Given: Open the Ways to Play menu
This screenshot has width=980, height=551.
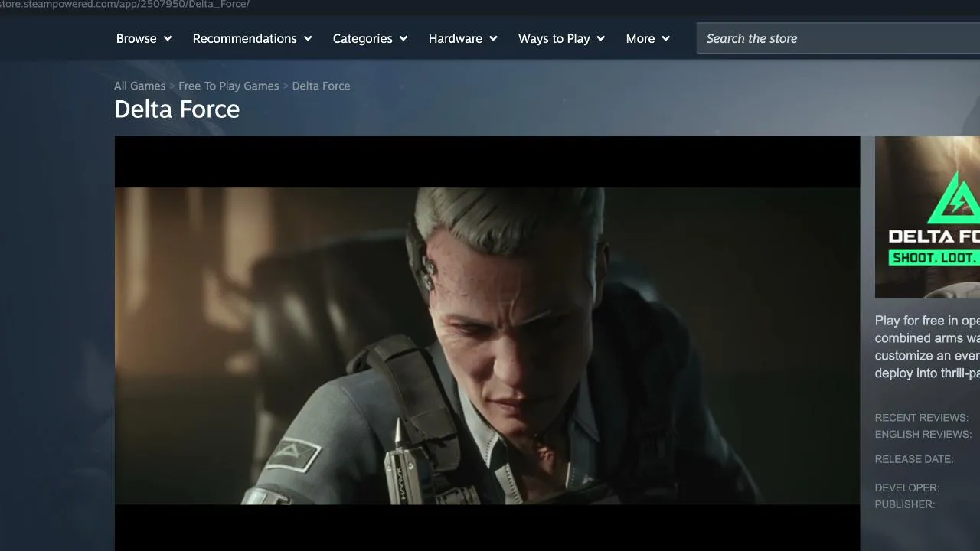Looking at the screenshot, I should [x=562, y=38].
